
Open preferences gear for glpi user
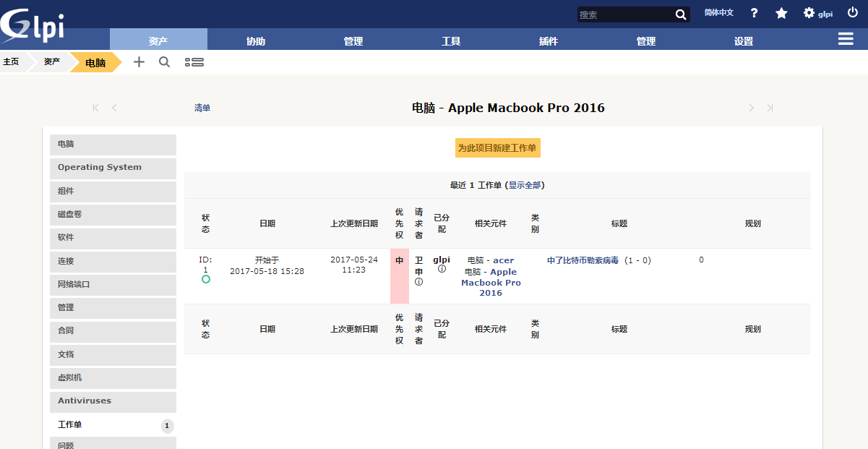[809, 13]
